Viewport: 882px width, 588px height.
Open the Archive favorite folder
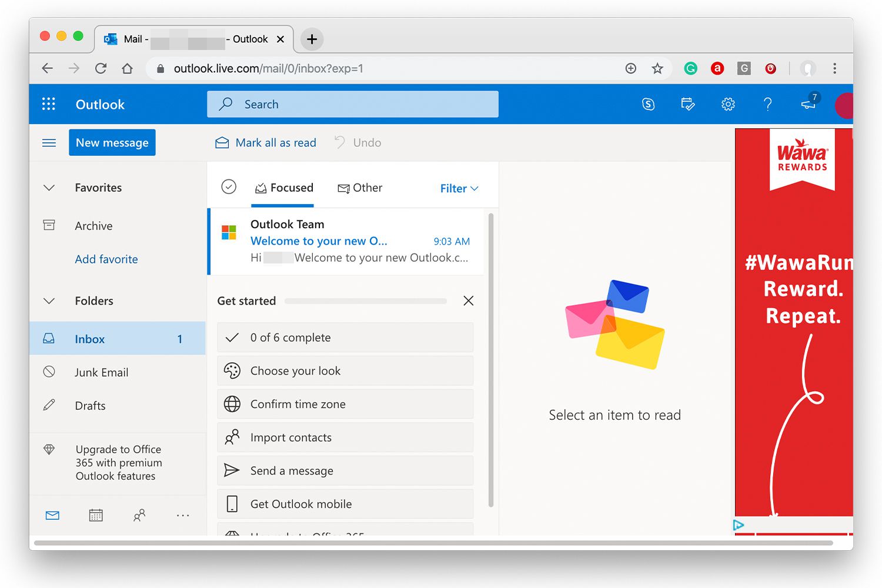point(118,226)
